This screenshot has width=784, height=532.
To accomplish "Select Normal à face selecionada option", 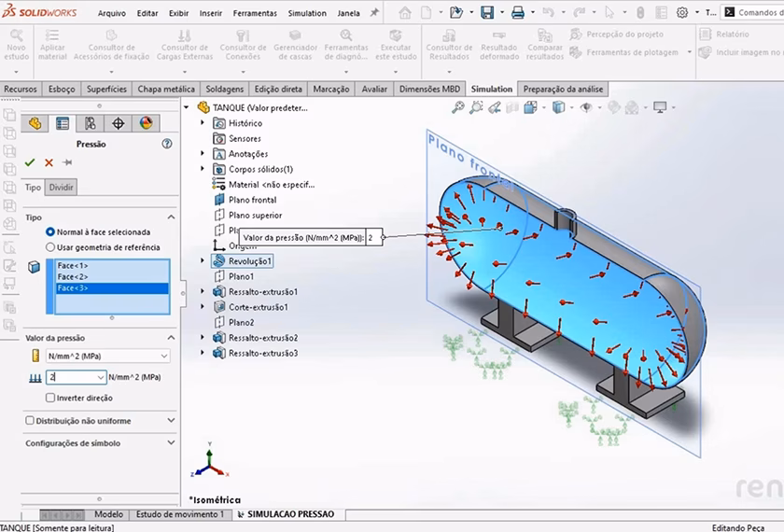I will click(x=49, y=231).
